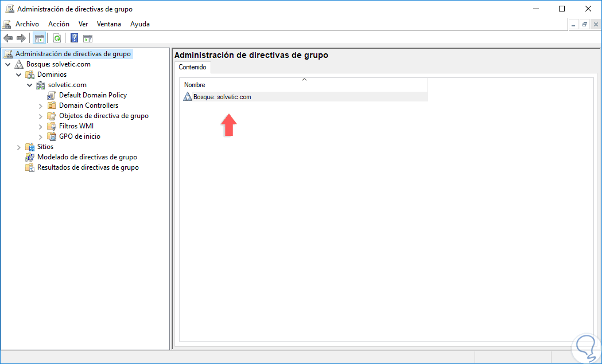Click the MMC icon beside Archivo menu
Image resolution: width=602 pixels, height=364 pixels.
pyautogui.click(x=6, y=24)
